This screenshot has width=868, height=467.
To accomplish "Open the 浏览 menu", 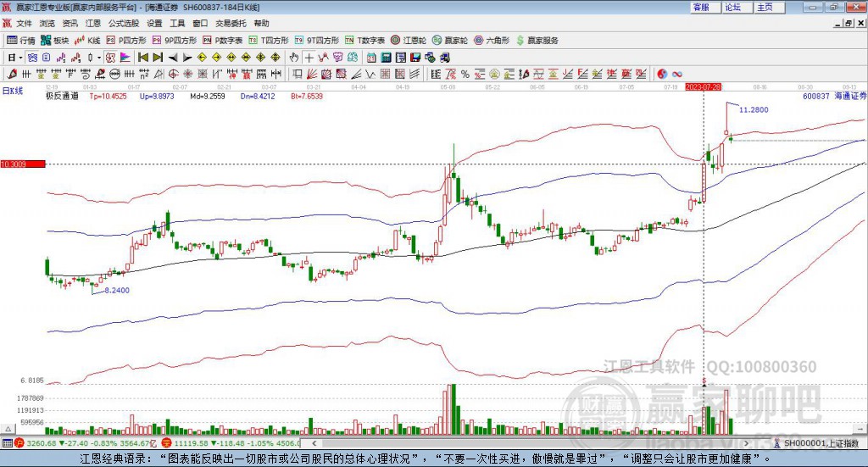I will (47, 23).
